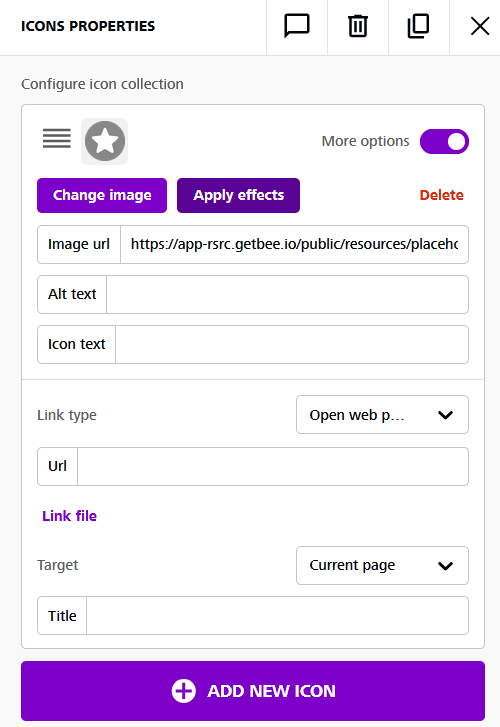Click the star icon thumbnail
500x727 pixels.
(x=104, y=141)
